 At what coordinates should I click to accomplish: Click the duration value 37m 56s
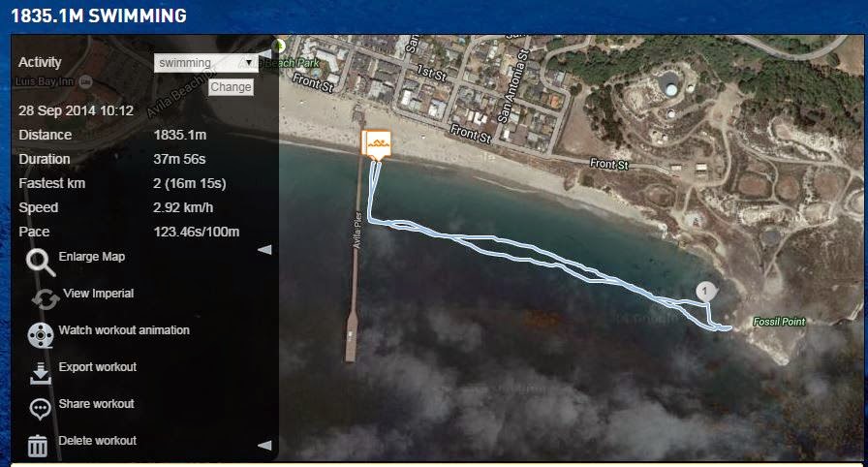coord(179,159)
